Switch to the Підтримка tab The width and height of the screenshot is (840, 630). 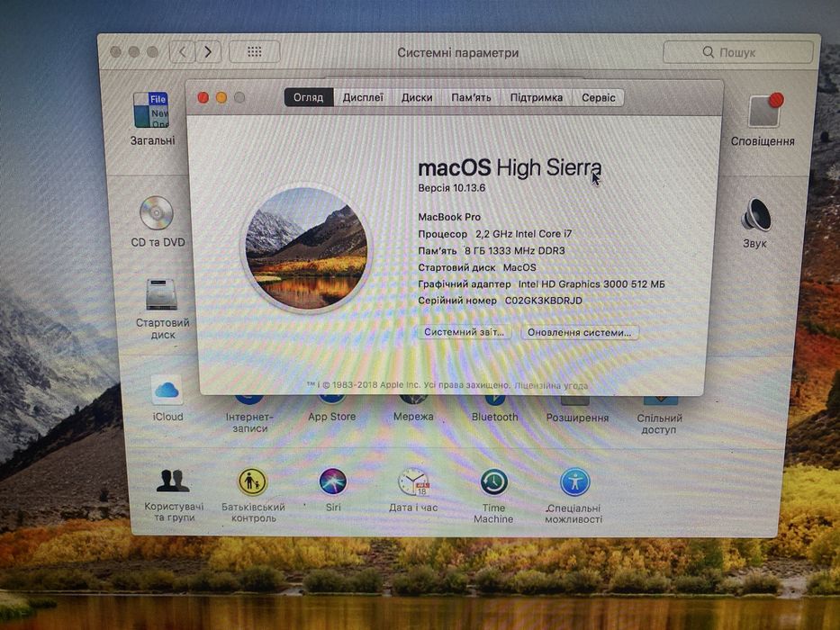537,97
